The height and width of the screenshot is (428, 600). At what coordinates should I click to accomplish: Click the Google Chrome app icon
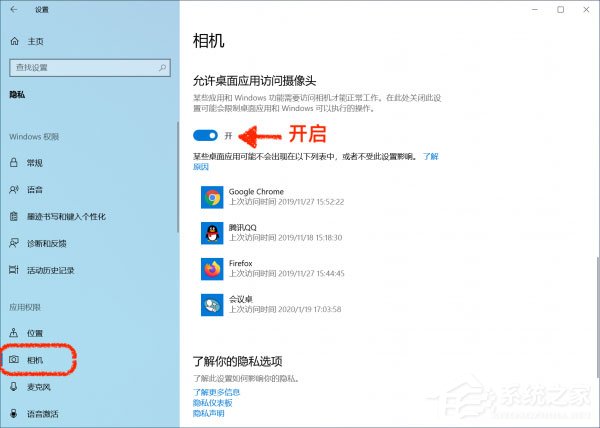pos(212,197)
